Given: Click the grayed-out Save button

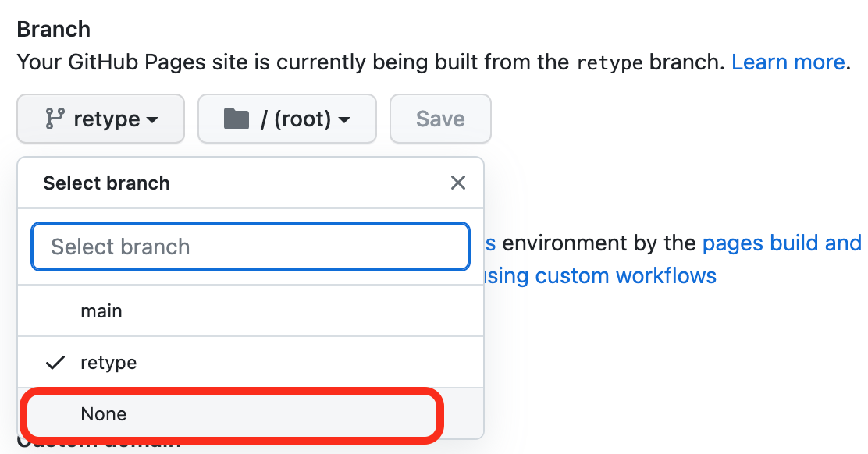Looking at the screenshot, I should (x=440, y=119).
